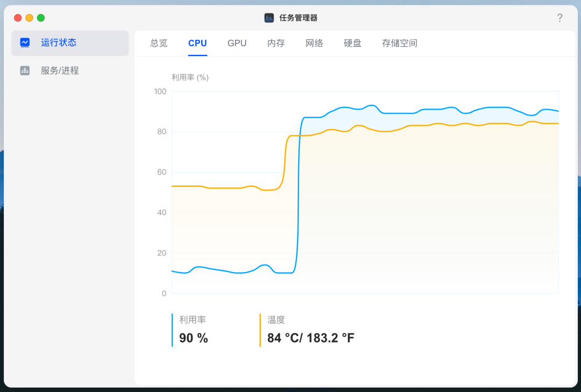Click the green window zoom button

pyautogui.click(x=41, y=18)
